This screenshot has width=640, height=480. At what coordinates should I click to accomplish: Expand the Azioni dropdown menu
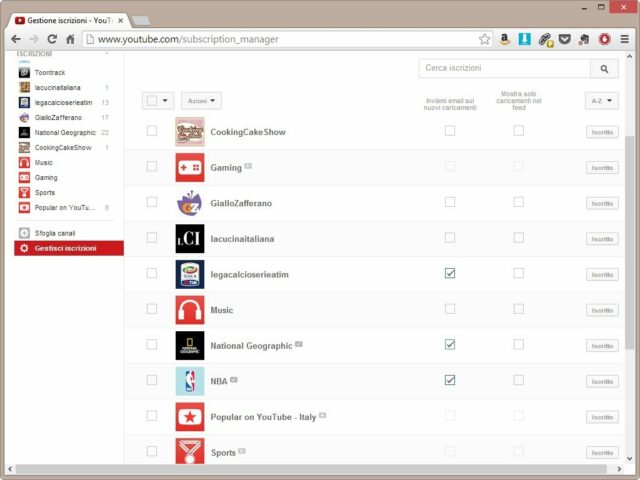point(201,101)
